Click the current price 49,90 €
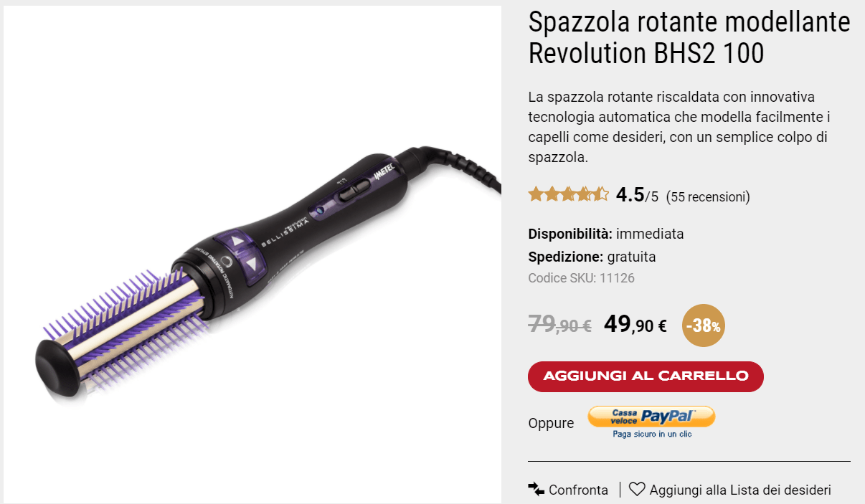This screenshot has height=504, width=865. coord(635,325)
